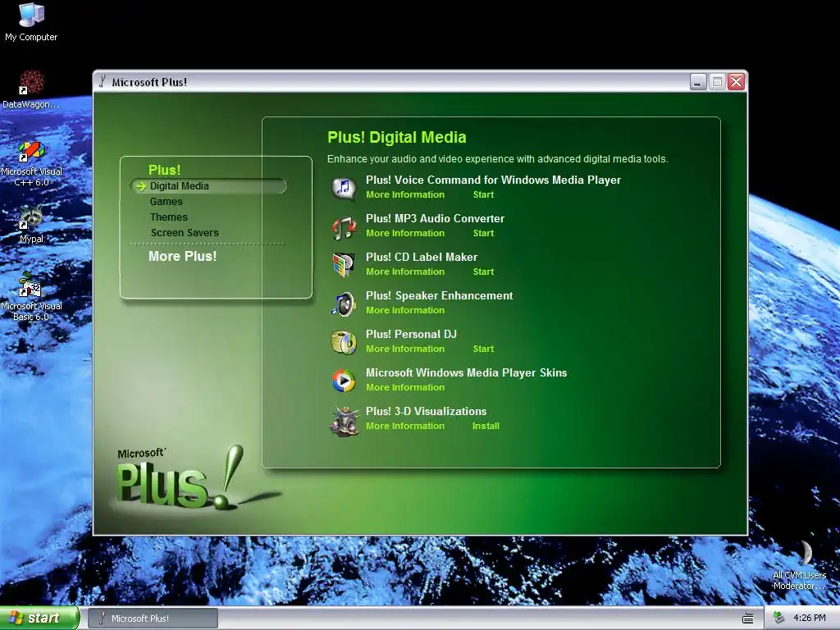Select DataWagon desktop shortcut
The image size is (840, 630).
point(31,89)
